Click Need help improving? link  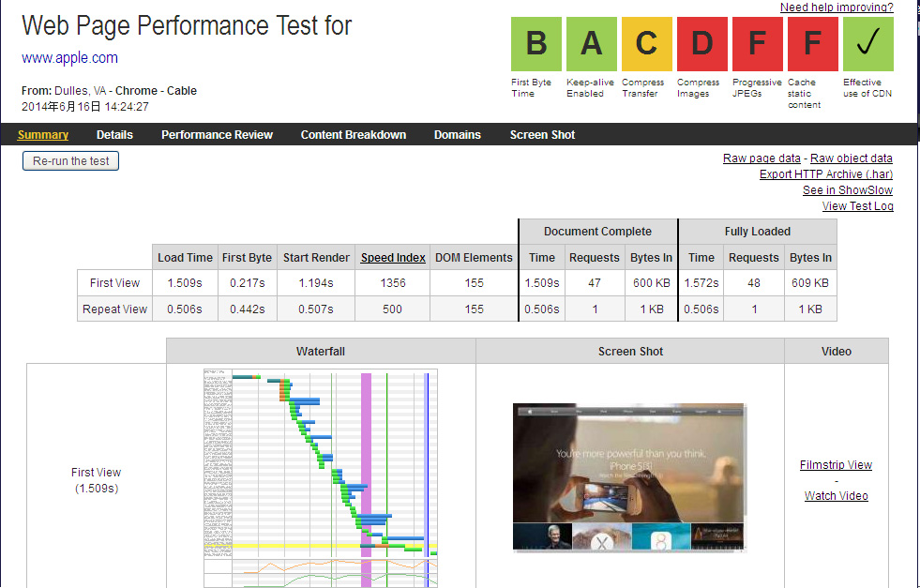[837, 8]
